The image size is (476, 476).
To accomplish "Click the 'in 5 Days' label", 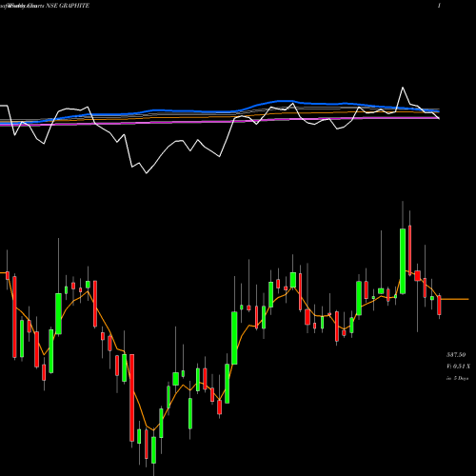I will [457, 378].
